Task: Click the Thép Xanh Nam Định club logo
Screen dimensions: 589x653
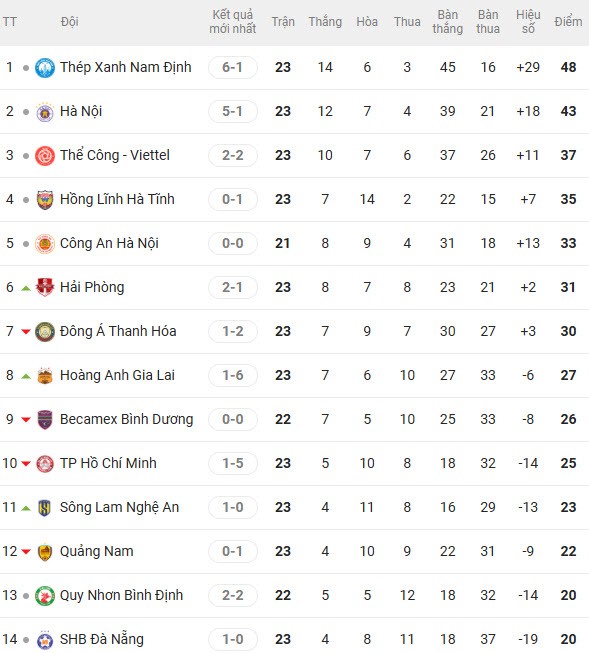Action: [45, 67]
